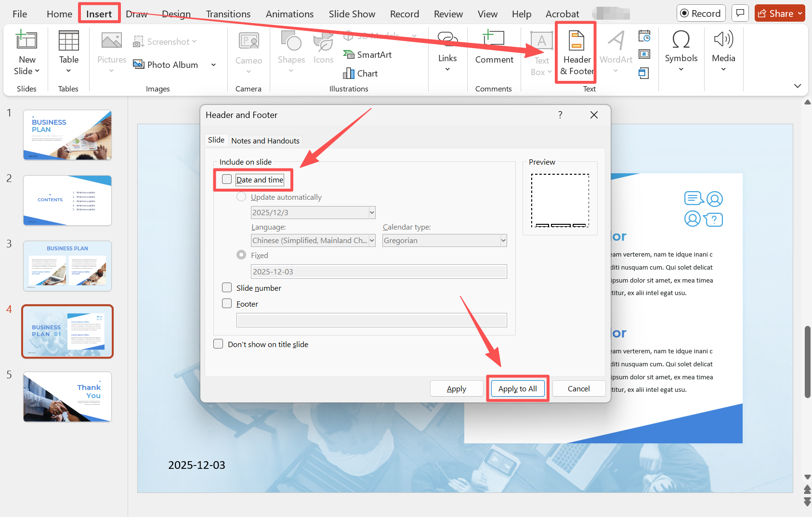Screen dimensions: 812x517
Task: Open the File menu
Action: 20,14
